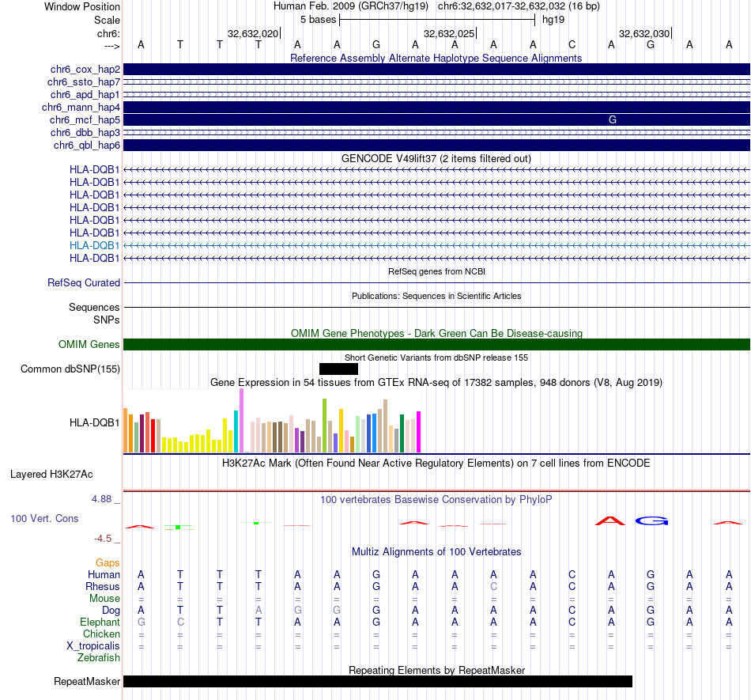This screenshot has height=700, width=751.
Task: Click the Scale label
Action: pos(107,20)
